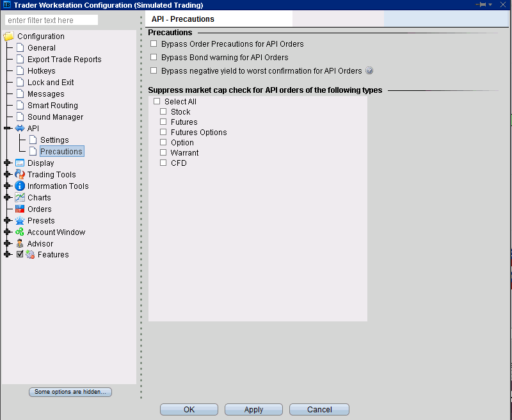The height and width of the screenshot is (420, 512).
Task: Select Hotkeys in configuration tree
Action: [42, 70]
